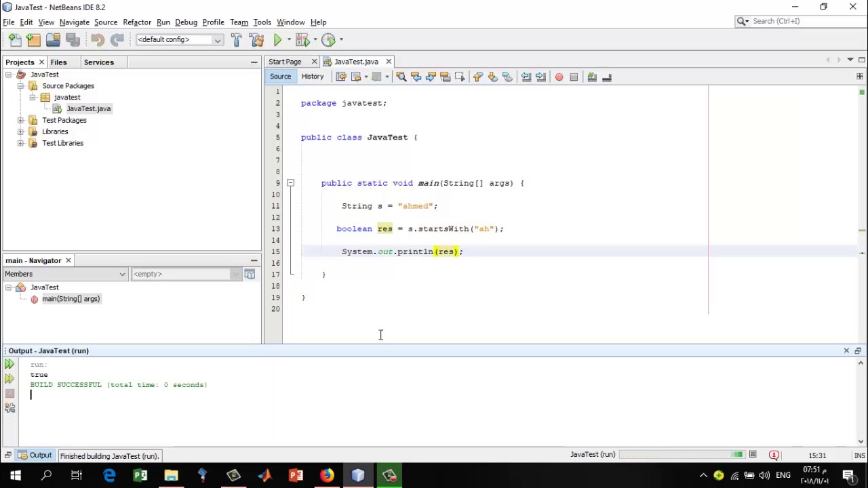Re-run the program in Output panel
The height and width of the screenshot is (488, 868).
9,365
